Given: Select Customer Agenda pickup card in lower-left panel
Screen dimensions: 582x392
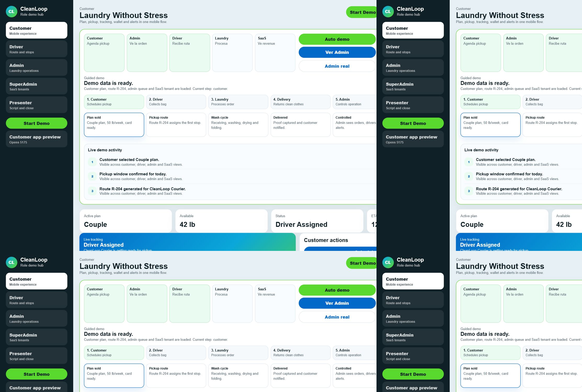Looking at the screenshot, I should click(104, 303).
